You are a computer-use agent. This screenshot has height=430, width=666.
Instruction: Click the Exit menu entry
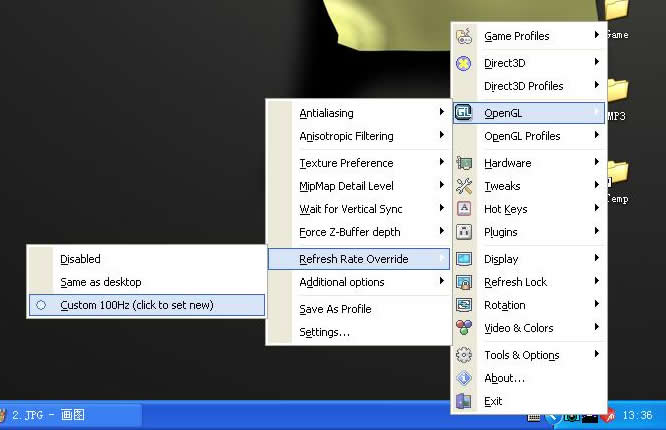493,401
